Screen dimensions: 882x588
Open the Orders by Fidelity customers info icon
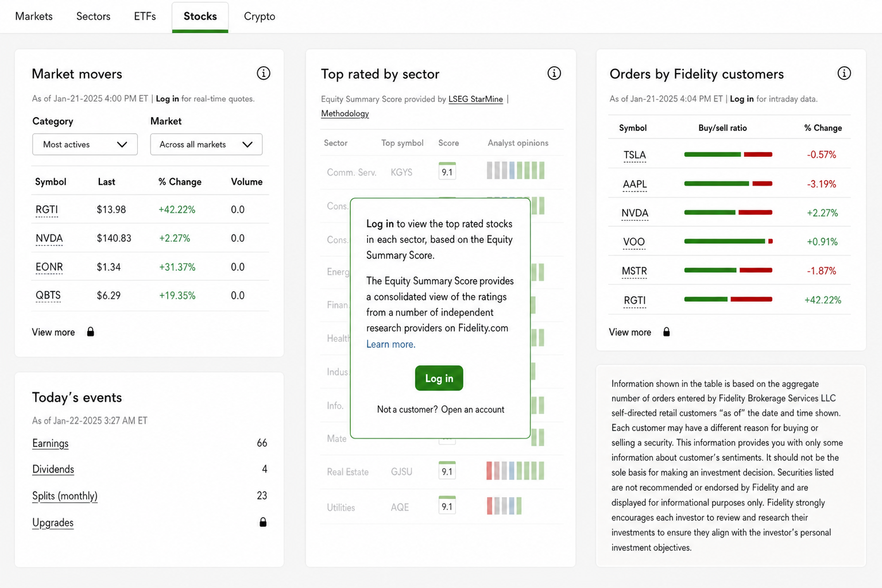coord(844,73)
